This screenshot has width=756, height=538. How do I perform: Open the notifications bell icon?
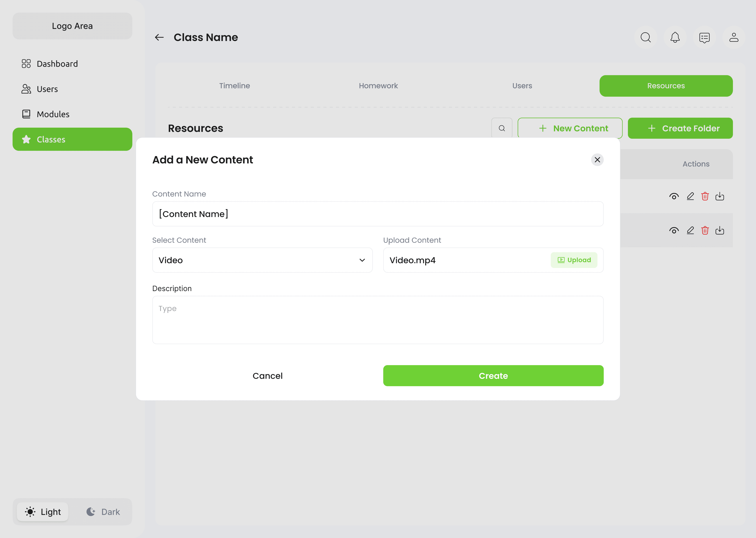(x=675, y=37)
